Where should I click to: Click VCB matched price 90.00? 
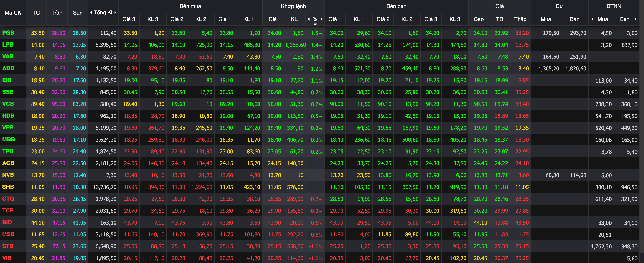(x=274, y=104)
